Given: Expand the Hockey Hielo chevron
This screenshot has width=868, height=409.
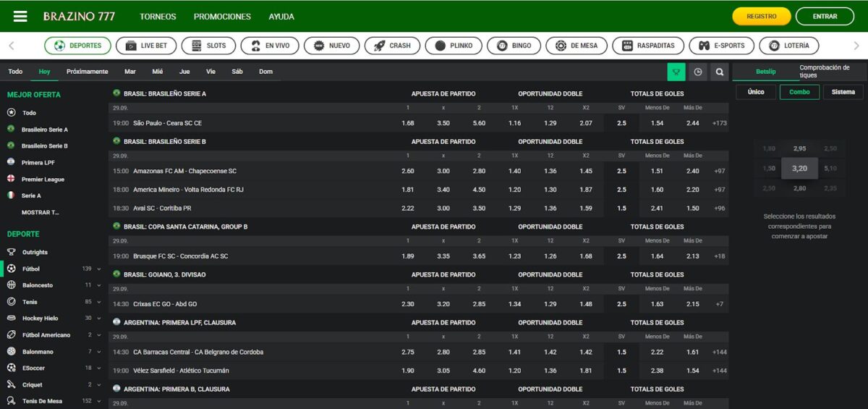Looking at the screenshot, I should 99,319.
